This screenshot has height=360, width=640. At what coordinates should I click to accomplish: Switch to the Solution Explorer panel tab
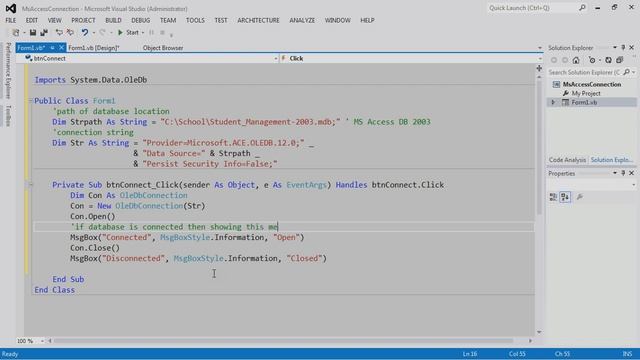tap(611, 160)
